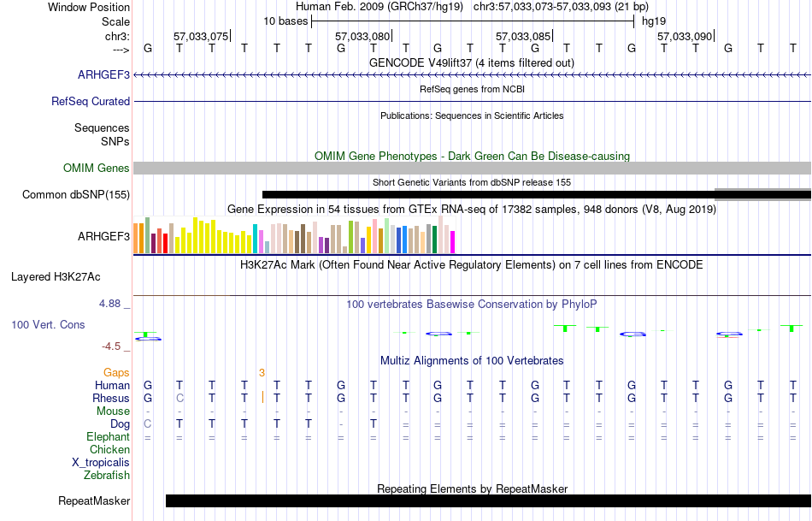Click the ARHGEF3 intron arrow line
Image resolution: width=812 pixels, height=521 pixels.
click(x=473, y=75)
